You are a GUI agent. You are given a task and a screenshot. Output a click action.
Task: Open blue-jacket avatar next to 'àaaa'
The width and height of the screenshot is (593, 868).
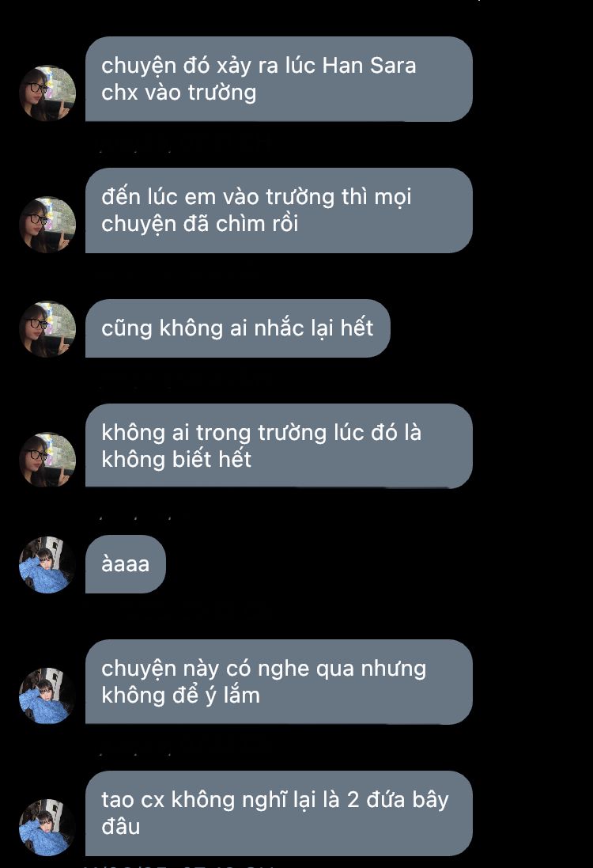tap(47, 565)
